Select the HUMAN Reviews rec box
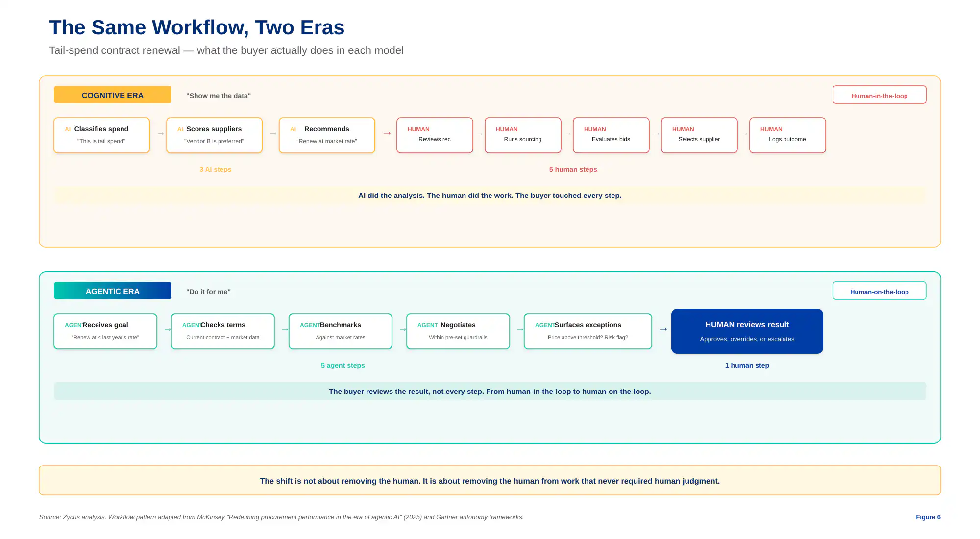The image size is (980, 539). [x=435, y=135]
